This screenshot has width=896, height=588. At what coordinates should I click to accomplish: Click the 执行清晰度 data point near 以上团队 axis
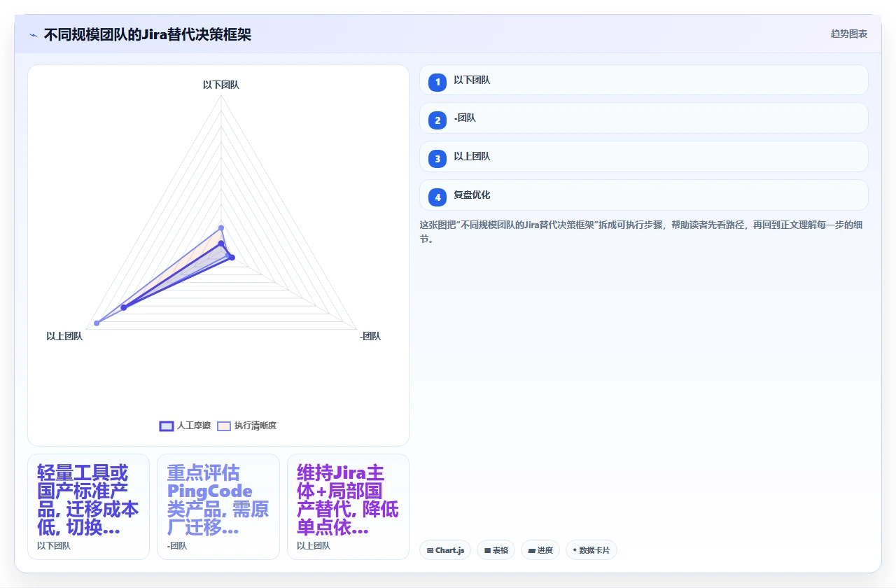click(97, 323)
